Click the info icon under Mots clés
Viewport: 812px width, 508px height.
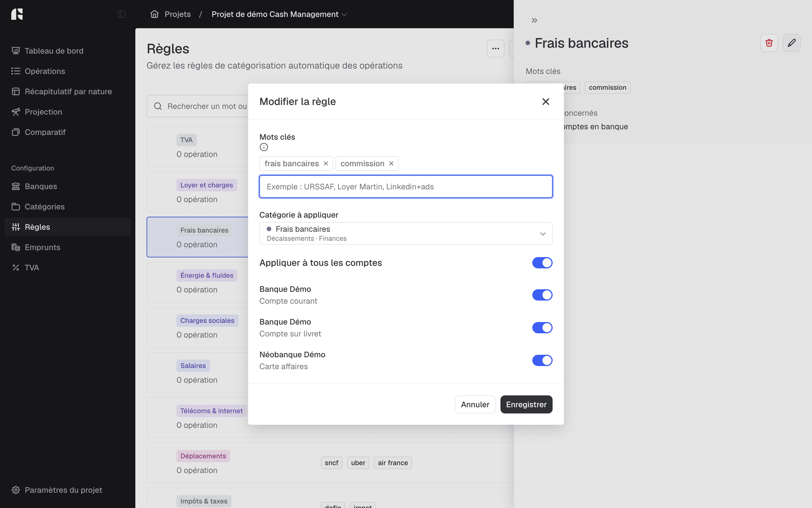(x=264, y=147)
